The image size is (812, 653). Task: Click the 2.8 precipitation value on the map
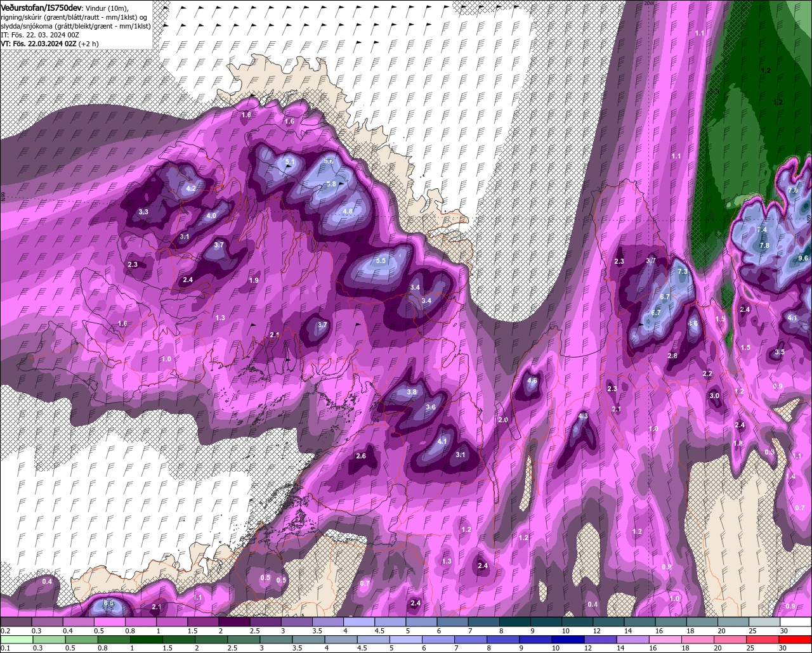(672, 356)
